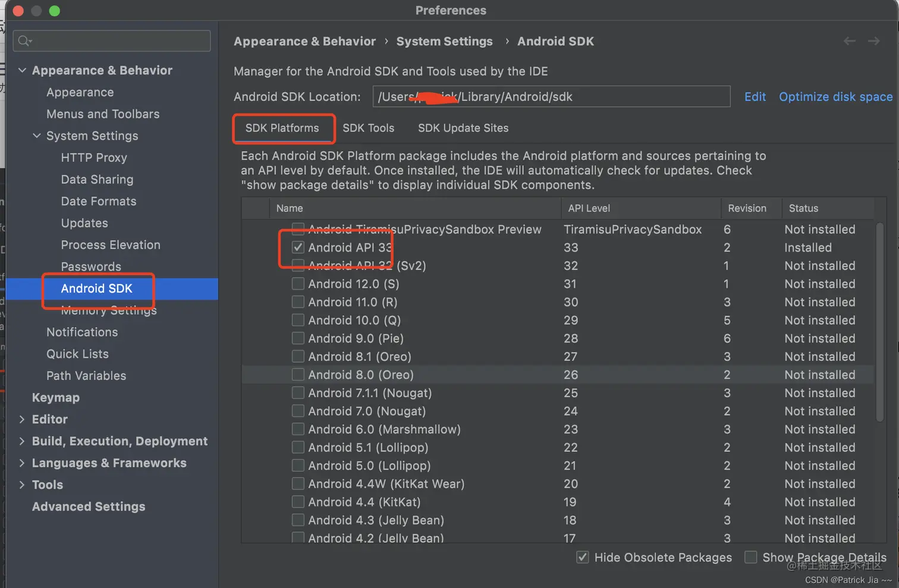The width and height of the screenshot is (899, 588).
Task: Click the Installed status for API 33
Action: tap(808, 247)
